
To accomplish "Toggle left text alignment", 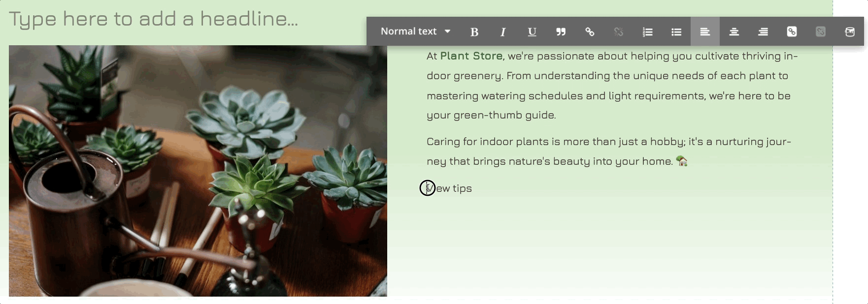I will 705,31.
